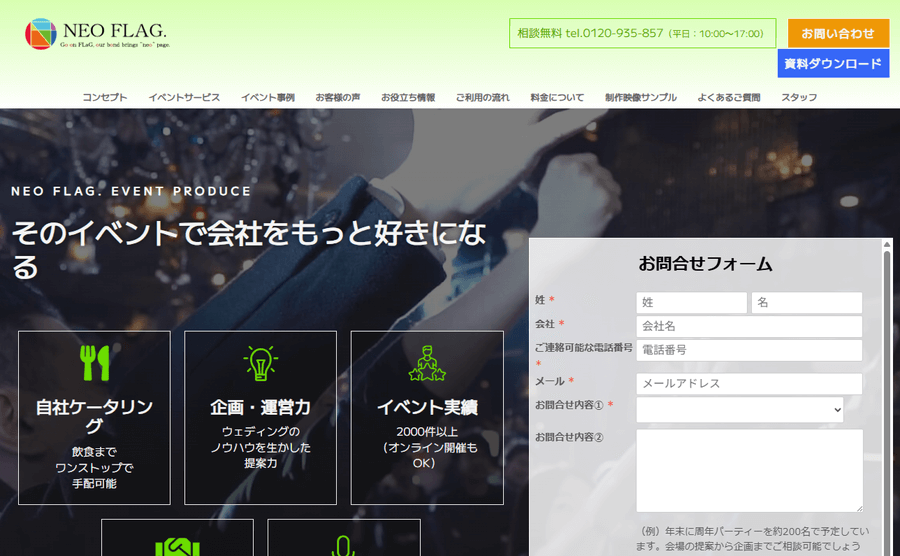Open 料金について menu item
Screen dimensions: 900x556
[x=557, y=98]
